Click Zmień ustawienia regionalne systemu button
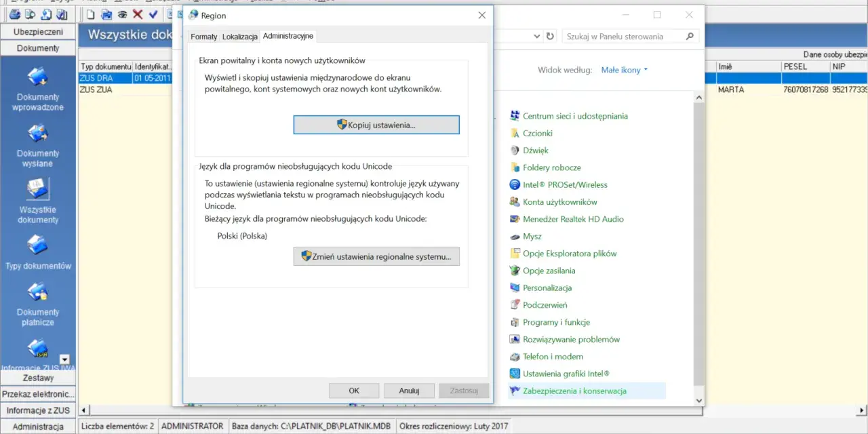The image size is (868, 434). tap(376, 256)
